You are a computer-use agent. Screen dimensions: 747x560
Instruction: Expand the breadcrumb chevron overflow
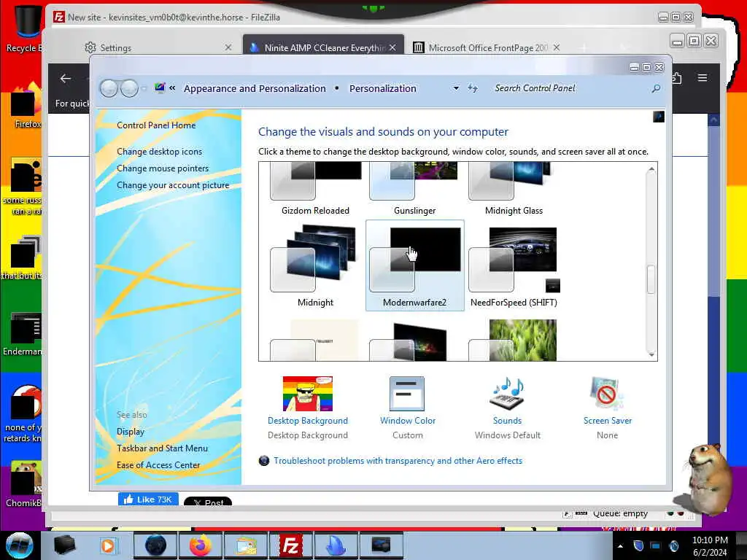pos(172,88)
